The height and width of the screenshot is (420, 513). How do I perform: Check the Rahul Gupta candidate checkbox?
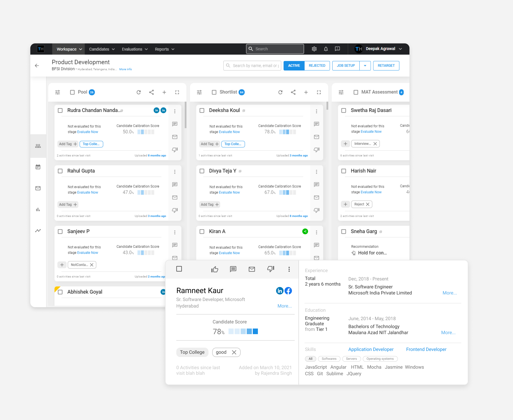(60, 171)
